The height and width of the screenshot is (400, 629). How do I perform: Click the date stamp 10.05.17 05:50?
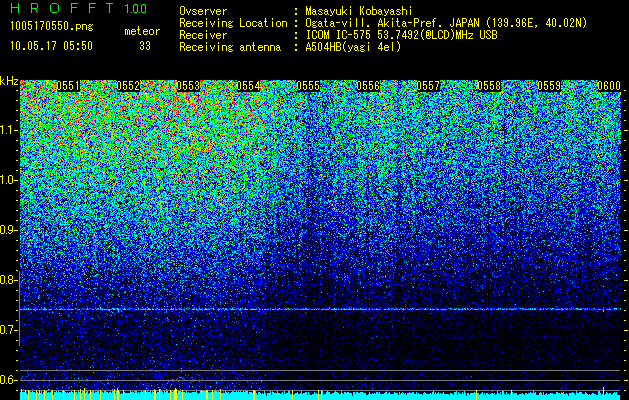tap(51, 46)
